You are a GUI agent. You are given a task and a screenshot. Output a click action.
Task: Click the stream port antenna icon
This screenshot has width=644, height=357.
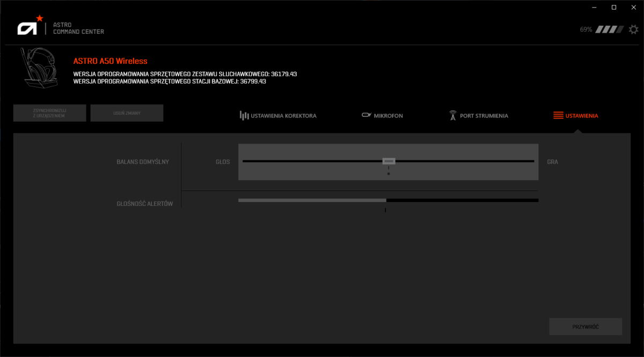tap(452, 115)
